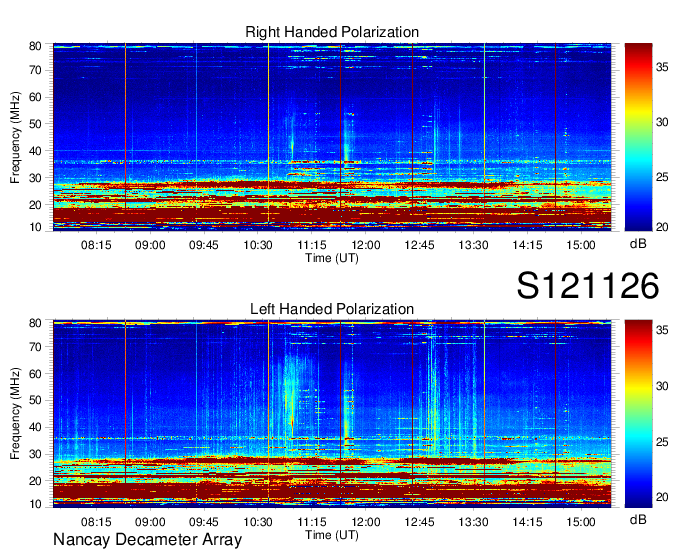Click "08:15" time tick under right-handed plot
Image resolution: width=680 pixels, height=552 pixels.
coord(96,245)
